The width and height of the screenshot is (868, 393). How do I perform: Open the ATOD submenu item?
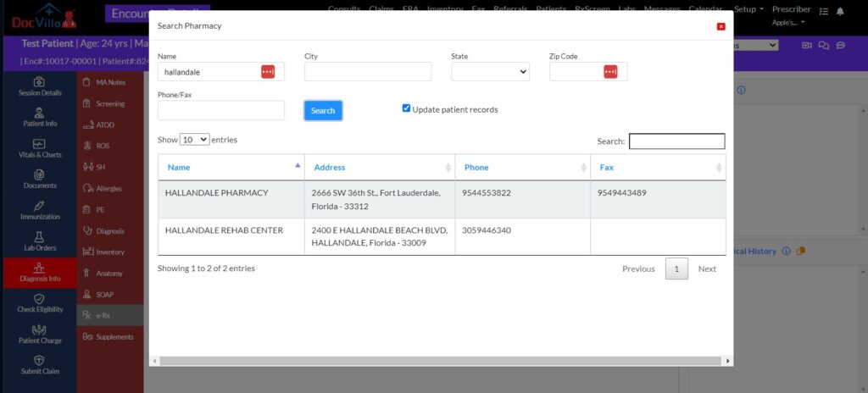click(x=109, y=125)
